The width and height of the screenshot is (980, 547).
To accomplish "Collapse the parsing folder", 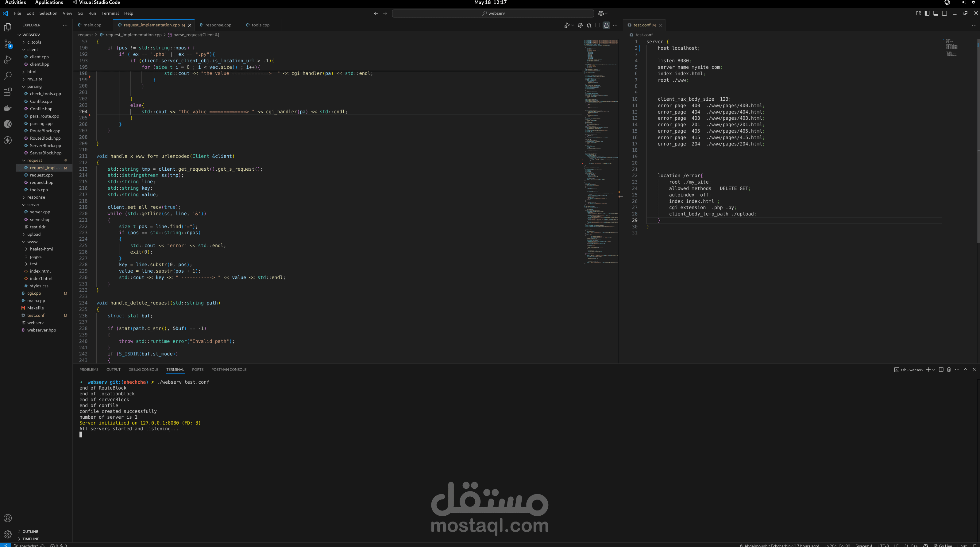I will click(x=34, y=86).
